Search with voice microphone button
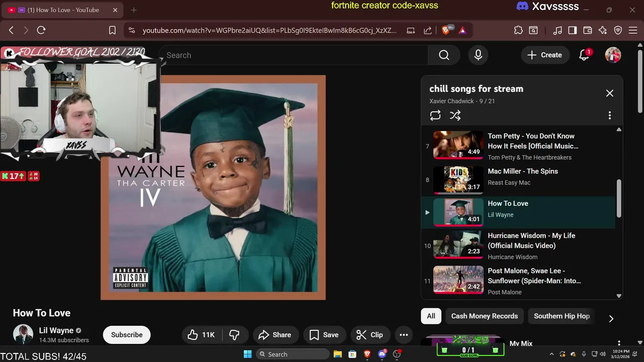The width and height of the screenshot is (644, 362). pos(478,55)
